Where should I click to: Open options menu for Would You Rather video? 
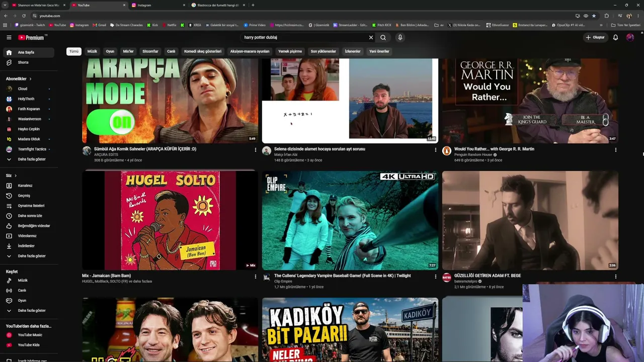pyautogui.click(x=615, y=150)
